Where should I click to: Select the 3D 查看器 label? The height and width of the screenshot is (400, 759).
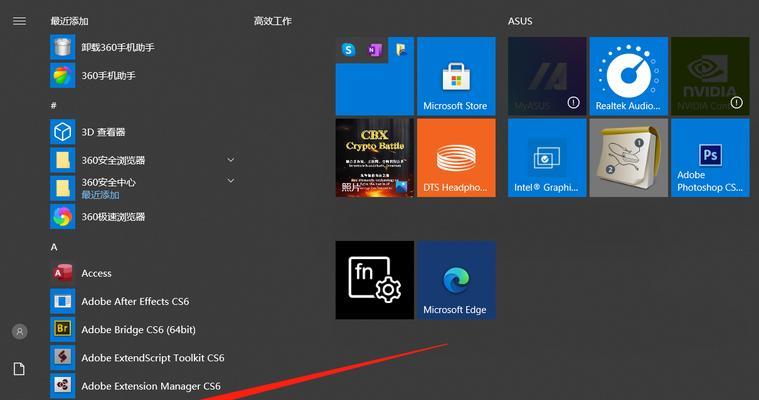103,132
